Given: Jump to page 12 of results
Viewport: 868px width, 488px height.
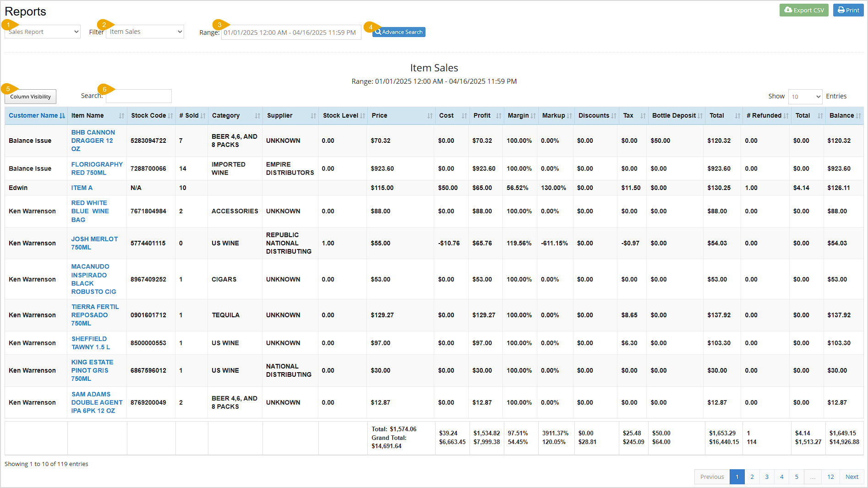Looking at the screenshot, I should 830,477.
